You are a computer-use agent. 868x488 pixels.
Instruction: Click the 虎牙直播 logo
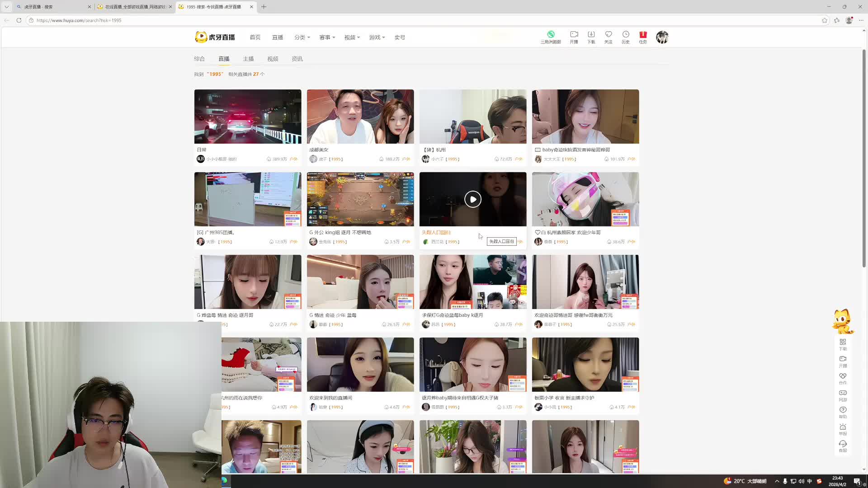(x=215, y=37)
